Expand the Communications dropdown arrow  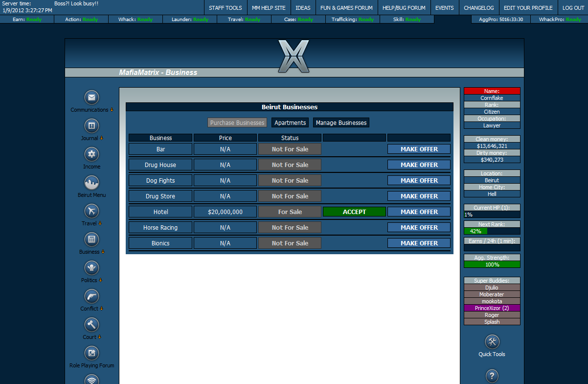(x=112, y=110)
